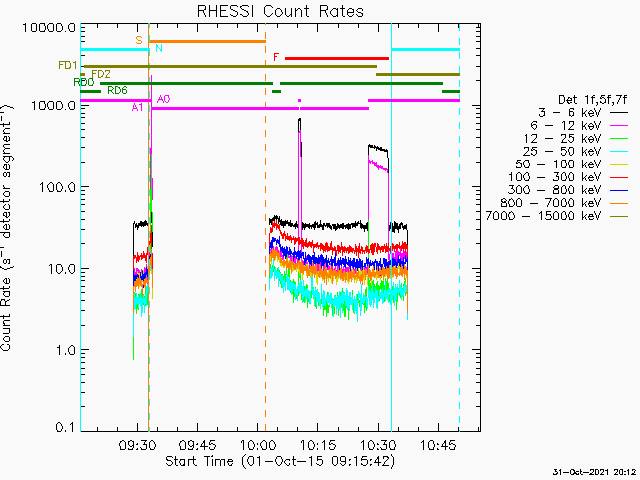Click the blue line swatch for 300-800 keV

pyautogui.click(x=619, y=191)
